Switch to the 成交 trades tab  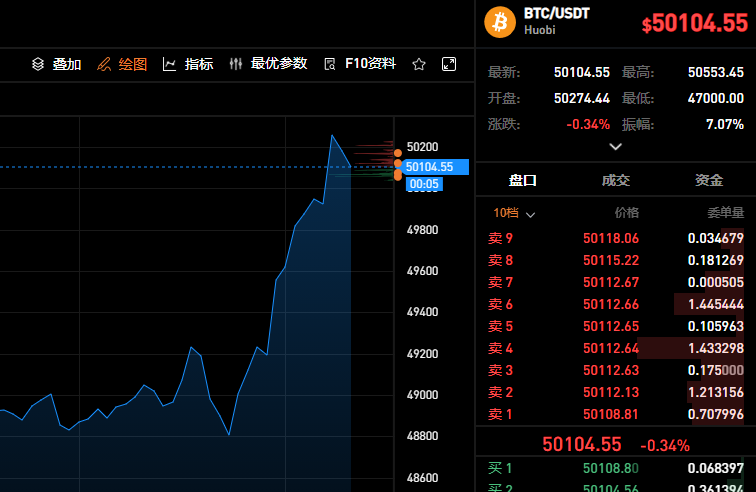coord(616,180)
